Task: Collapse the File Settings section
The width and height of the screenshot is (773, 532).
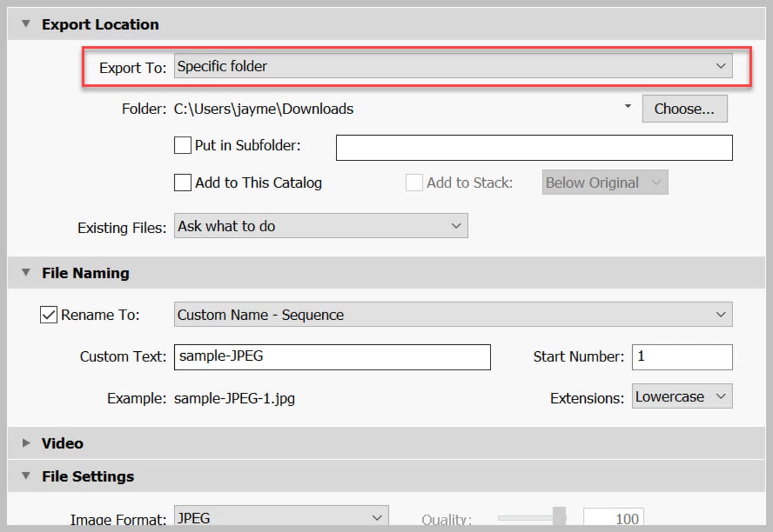Action: click(25, 476)
